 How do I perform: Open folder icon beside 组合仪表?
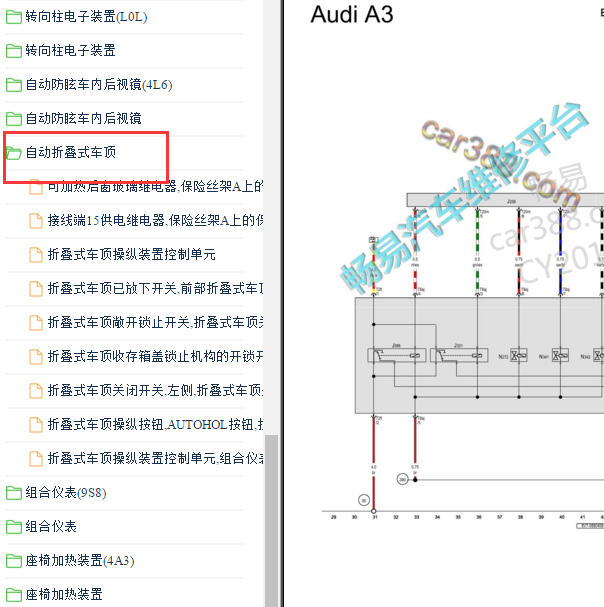click(x=14, y=526)
